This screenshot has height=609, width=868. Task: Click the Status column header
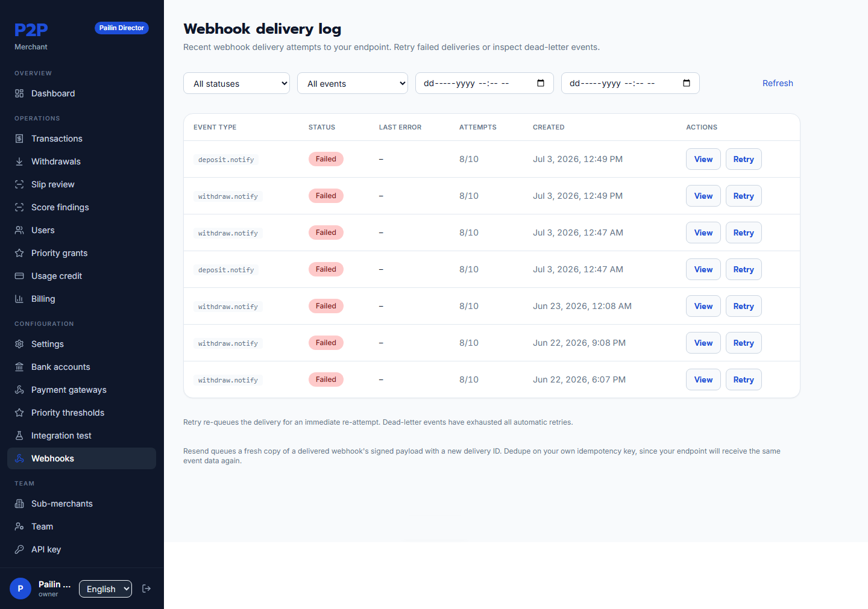click(322, 127)
